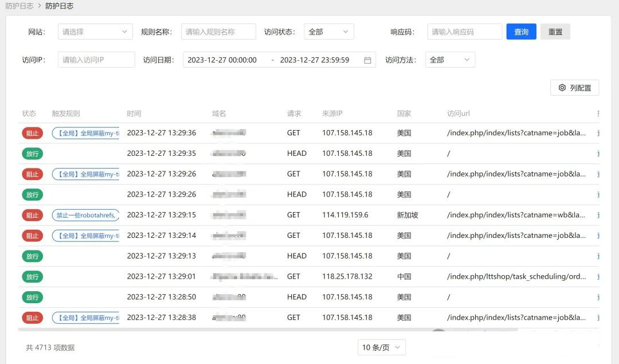Viewport: 619px width, 364px height.
Task: Click the red 阻止 badge at 13:29:36
Action: tap(33, 133)
